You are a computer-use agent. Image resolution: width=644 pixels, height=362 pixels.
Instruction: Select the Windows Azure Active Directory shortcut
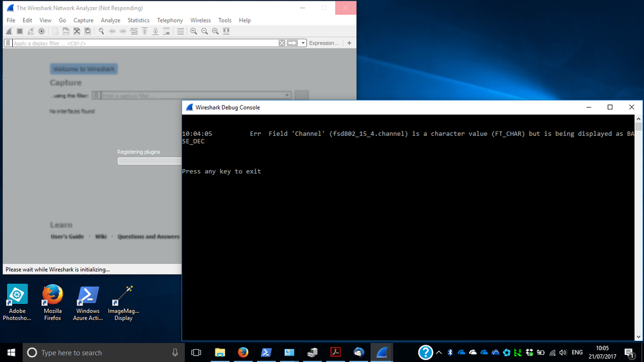coord(88,303)
